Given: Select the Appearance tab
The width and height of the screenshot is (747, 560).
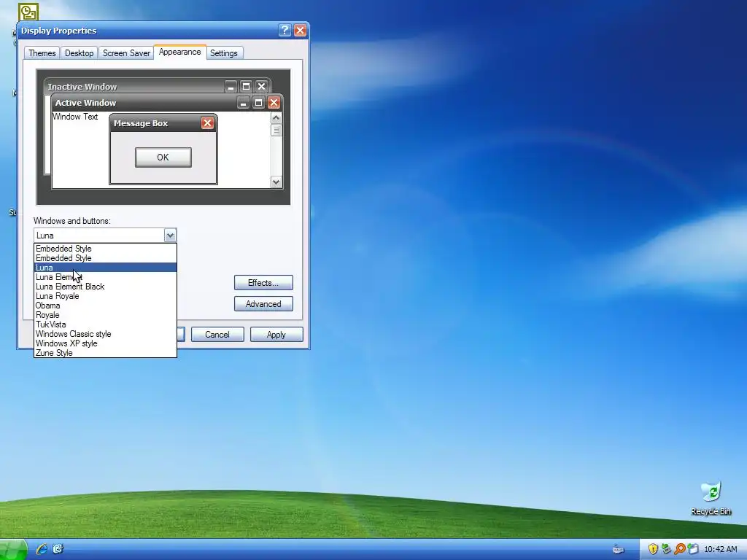Looking at the screenshot, I should 180,52.
